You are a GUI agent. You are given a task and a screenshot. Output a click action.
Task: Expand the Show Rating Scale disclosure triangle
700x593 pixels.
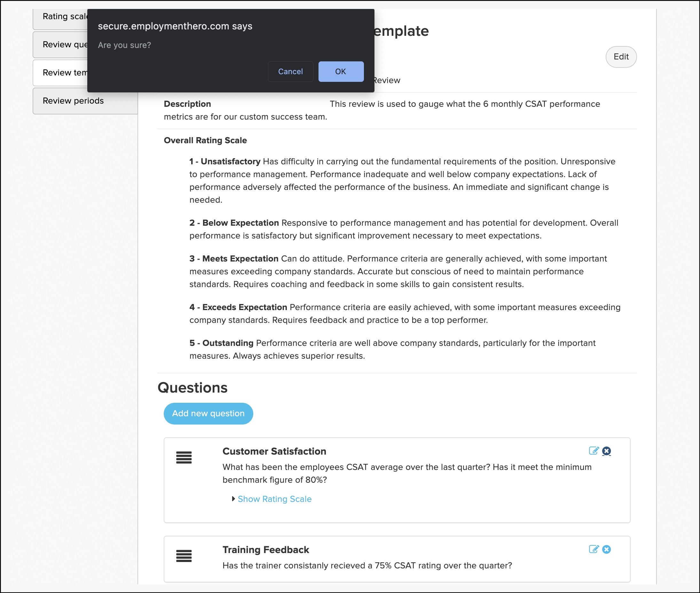tap(233, 499)
